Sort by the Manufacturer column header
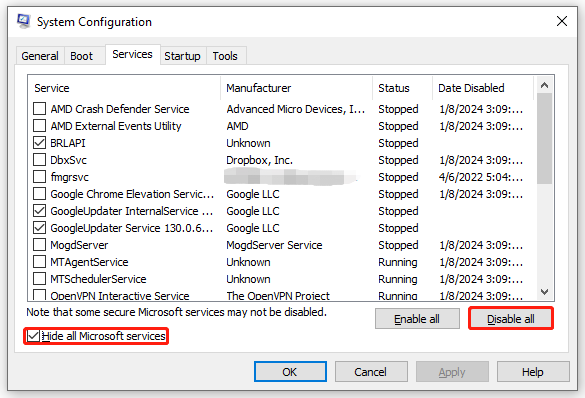Viewport: 585px width, 398px height. coord(297,88)
